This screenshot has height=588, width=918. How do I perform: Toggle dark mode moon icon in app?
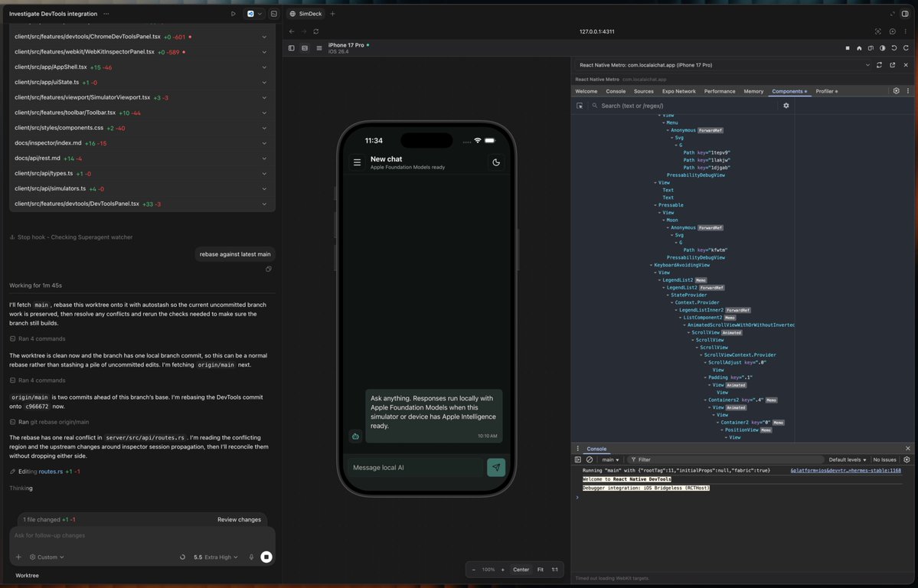[496, 163]
